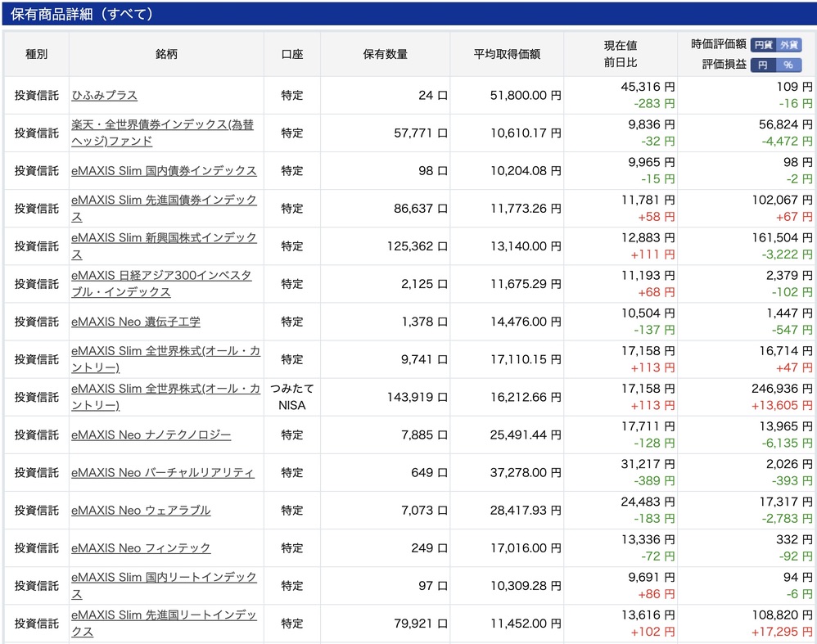This screenshot has height=644, width=817.
Task: Open eMAXIS Slim 先進国リートインデックス link
Action: pos(164,624)
